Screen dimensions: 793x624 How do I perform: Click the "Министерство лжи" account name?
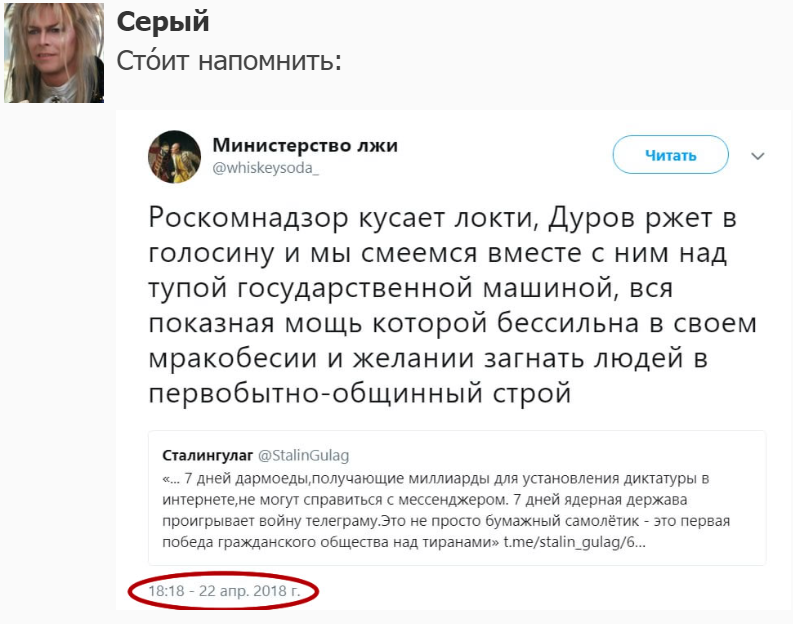click(305, 145)
